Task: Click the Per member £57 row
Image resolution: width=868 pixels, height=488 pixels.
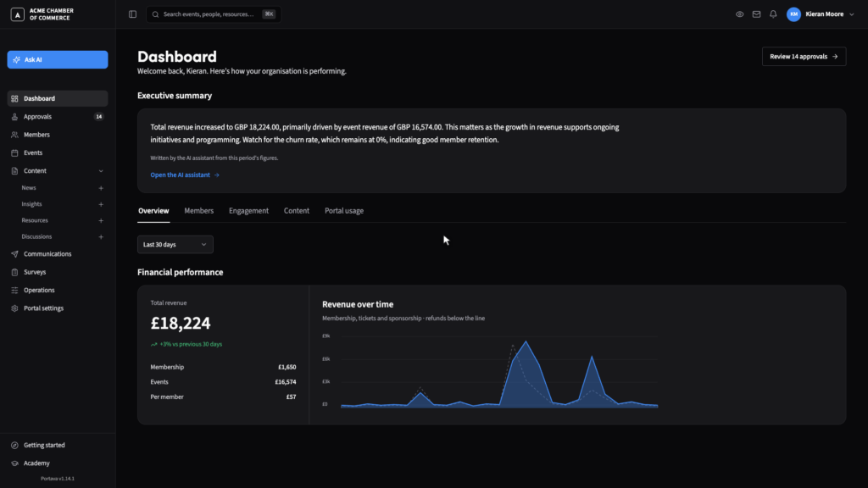Action: click(223, 396)
